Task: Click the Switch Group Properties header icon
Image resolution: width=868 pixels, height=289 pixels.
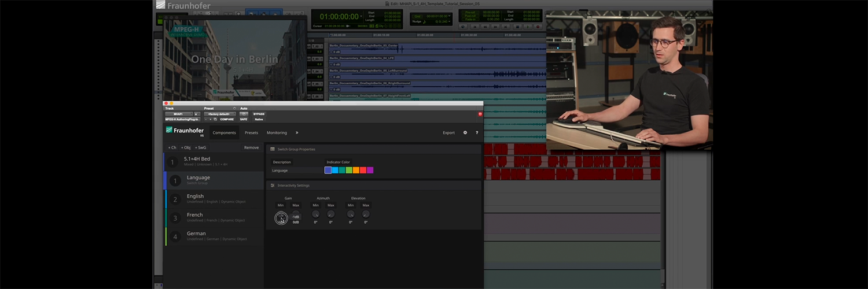Action: [x=273, y=149]
